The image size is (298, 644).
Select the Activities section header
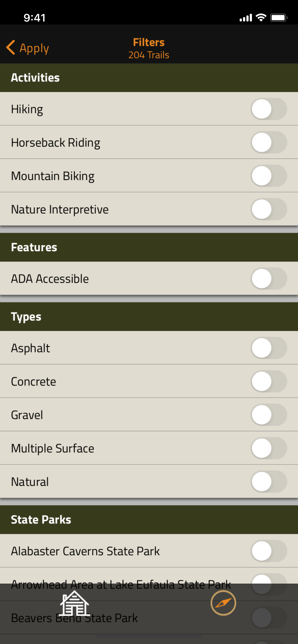tap(149, 78)
